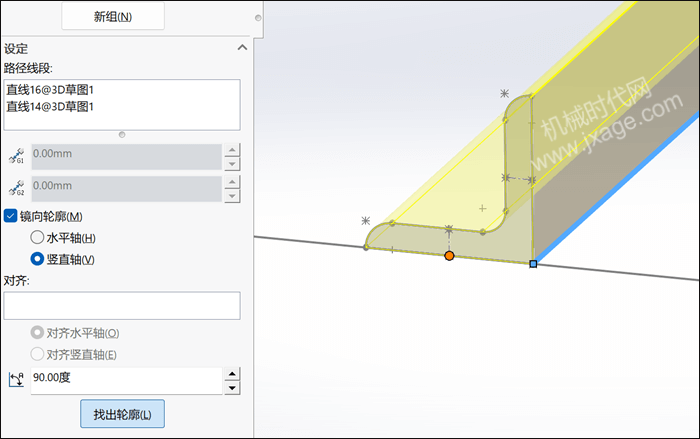Image resolution: width=700 pixels, height=439 pixels.
Task: Select the 竖直轴(V) radio button
Action: (37, 259)
